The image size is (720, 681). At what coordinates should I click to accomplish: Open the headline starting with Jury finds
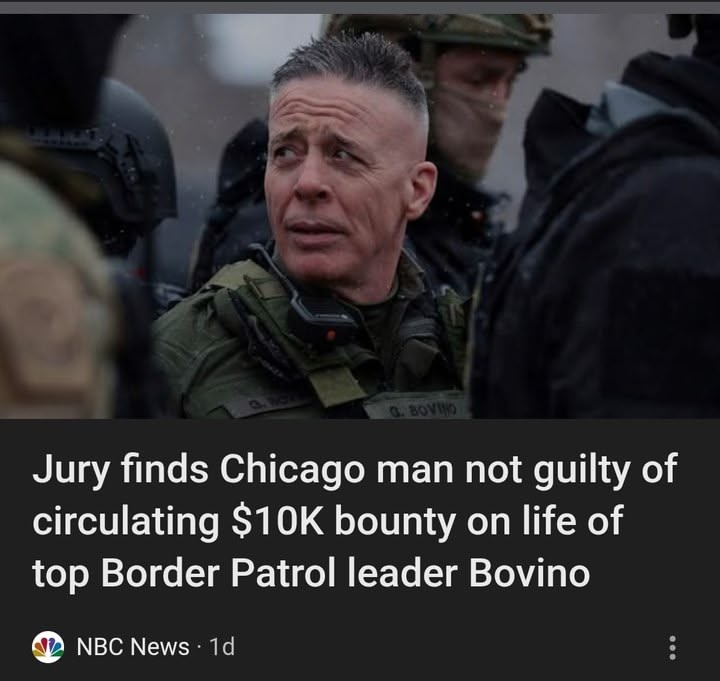354,521
